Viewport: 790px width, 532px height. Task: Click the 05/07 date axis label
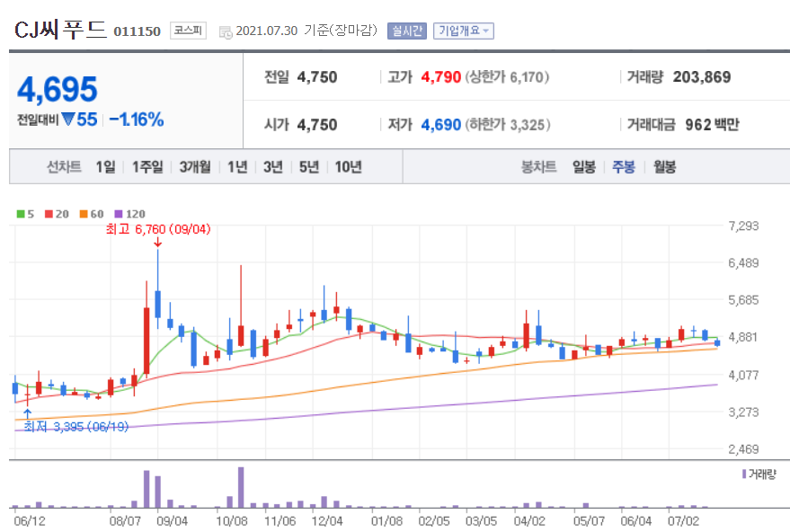click(589, 521)
